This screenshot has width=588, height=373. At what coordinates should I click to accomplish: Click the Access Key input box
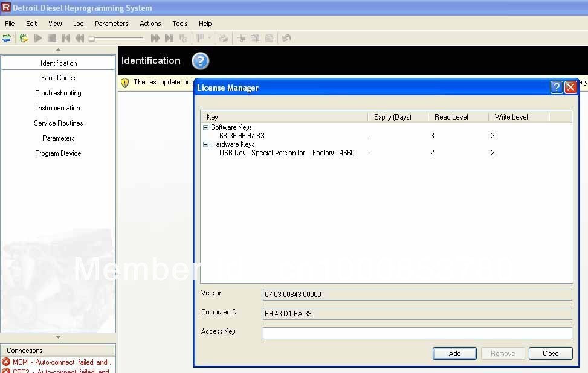(x=418, y=333)
